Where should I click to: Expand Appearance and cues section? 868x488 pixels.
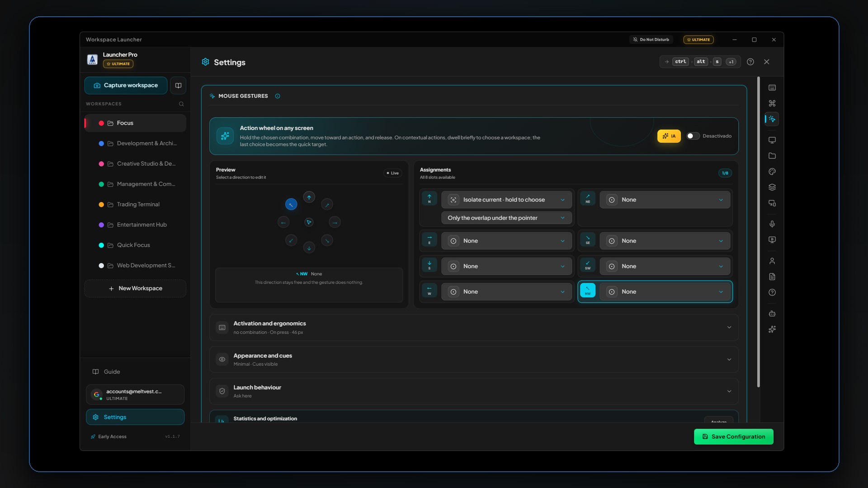coord(474,360)
